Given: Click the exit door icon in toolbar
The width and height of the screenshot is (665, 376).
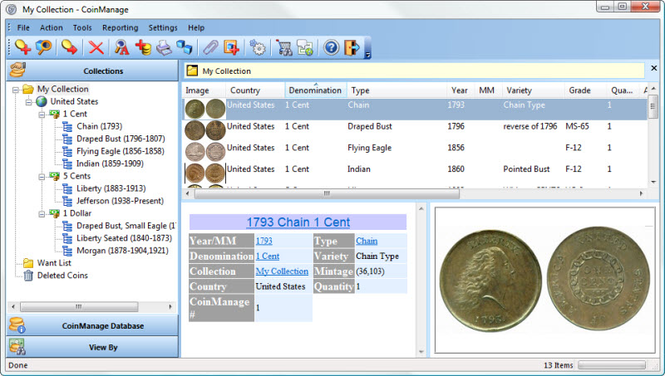Looking at the screenshot, I should click(352, 47).
